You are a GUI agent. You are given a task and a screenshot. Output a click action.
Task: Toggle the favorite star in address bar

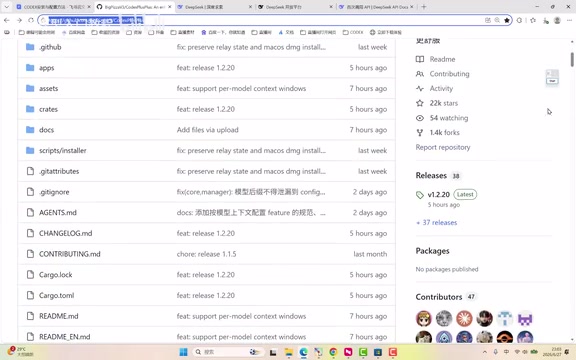507,20
